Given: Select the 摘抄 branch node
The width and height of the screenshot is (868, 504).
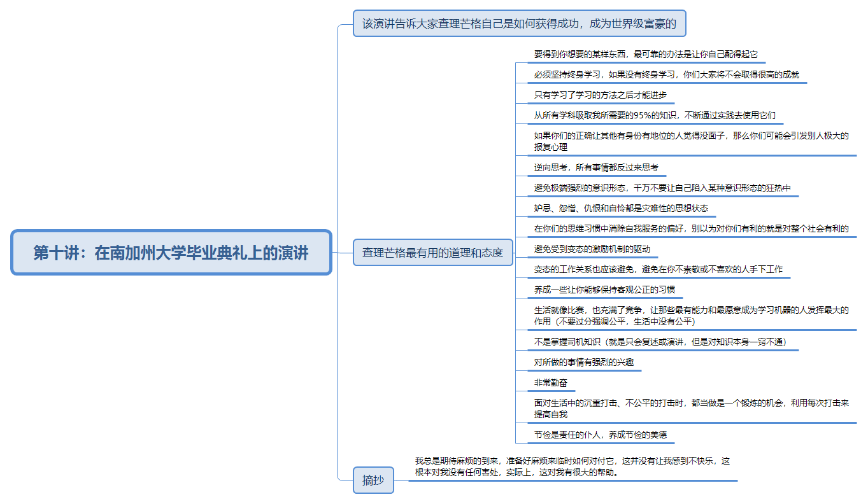Looking at the screenshot, I should (x=373, y=480).
